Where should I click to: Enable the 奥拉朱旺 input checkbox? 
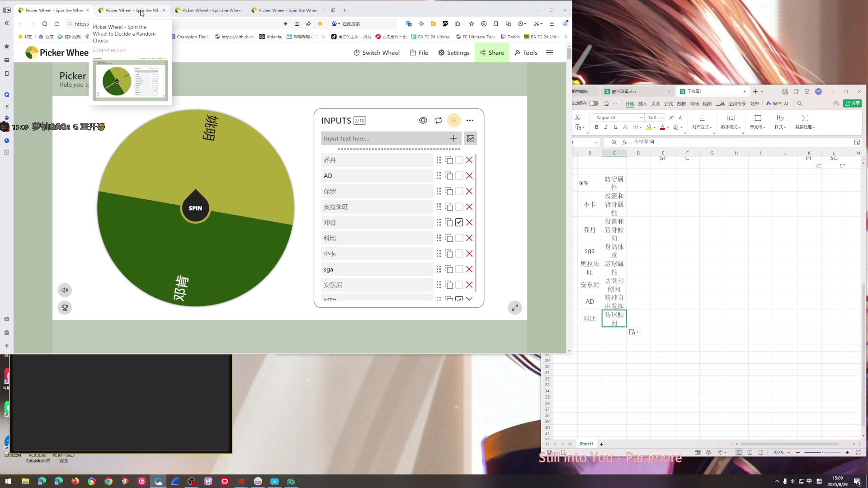(459, 207)
